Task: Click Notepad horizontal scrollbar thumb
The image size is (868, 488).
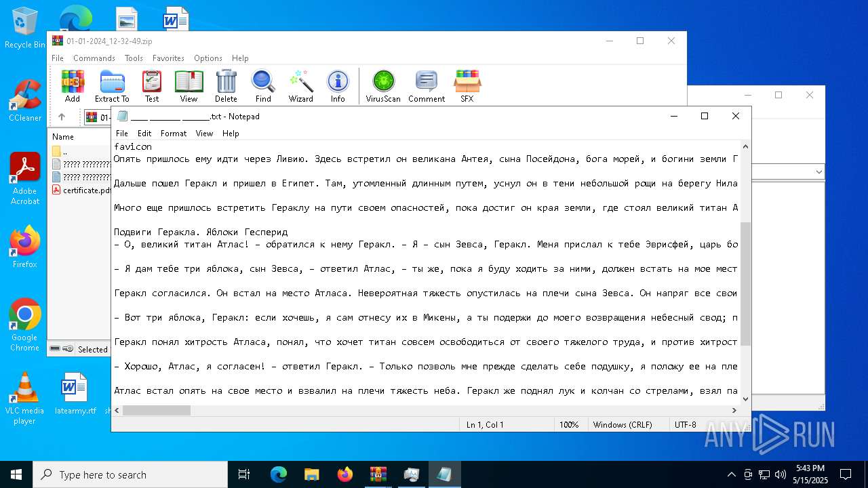Action: 157,410
